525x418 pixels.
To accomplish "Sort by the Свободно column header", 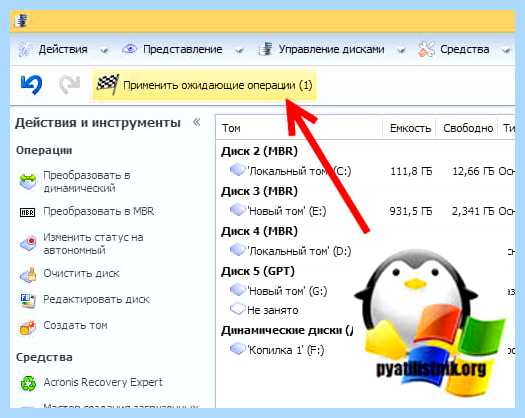I will (x=468, y=128).
